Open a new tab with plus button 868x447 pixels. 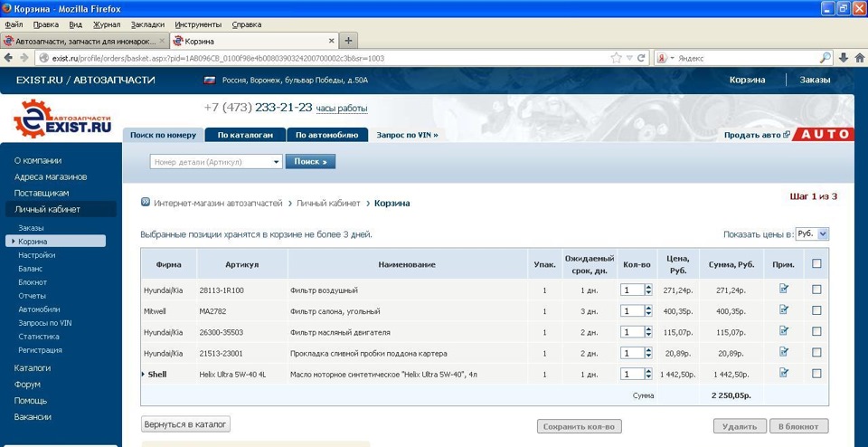click(348, 41)
